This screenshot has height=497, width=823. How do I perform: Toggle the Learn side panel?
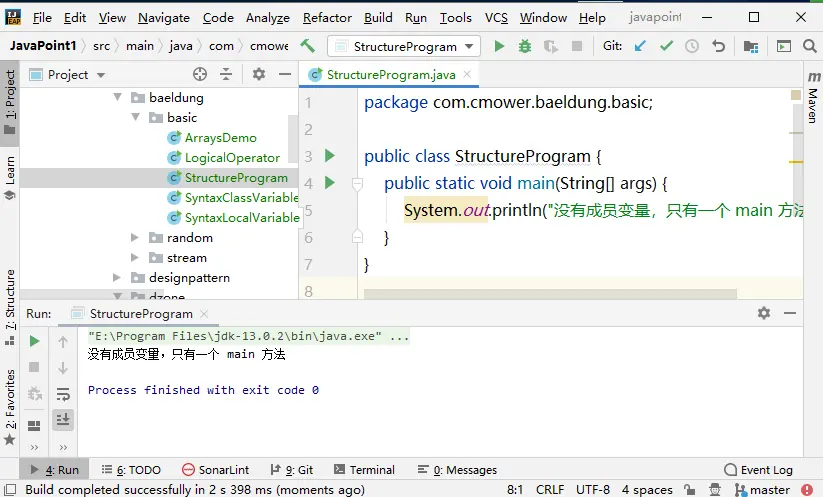[x=10, y=177]
